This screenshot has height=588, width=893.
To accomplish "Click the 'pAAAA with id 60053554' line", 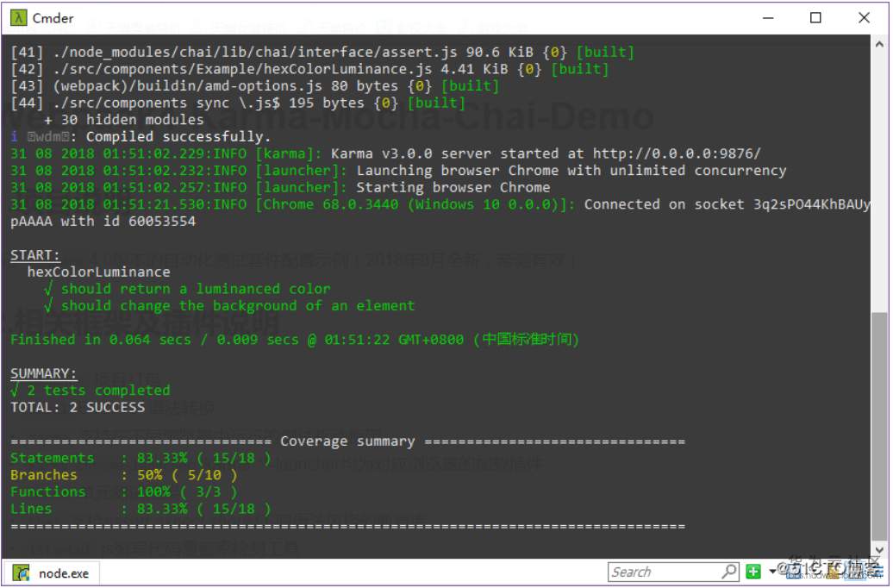I will tap(103, 221).
